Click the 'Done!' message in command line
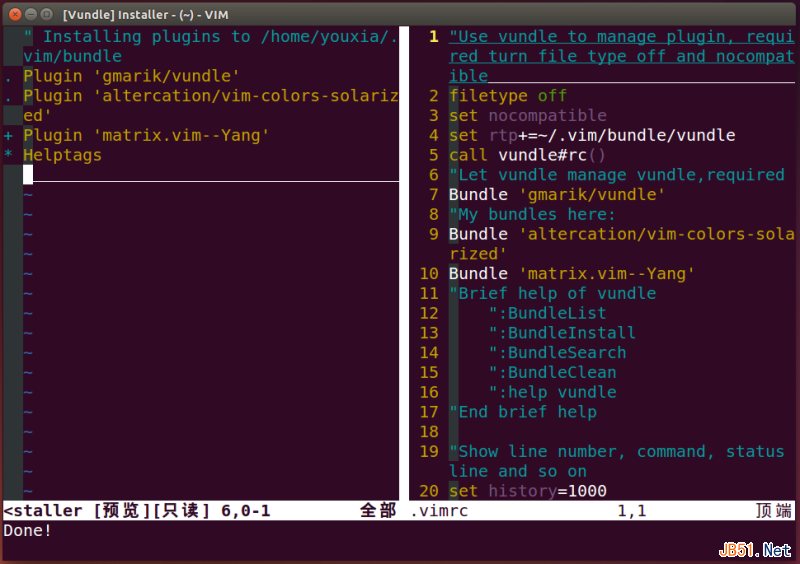Screen dimensions: 800x564 27,531
